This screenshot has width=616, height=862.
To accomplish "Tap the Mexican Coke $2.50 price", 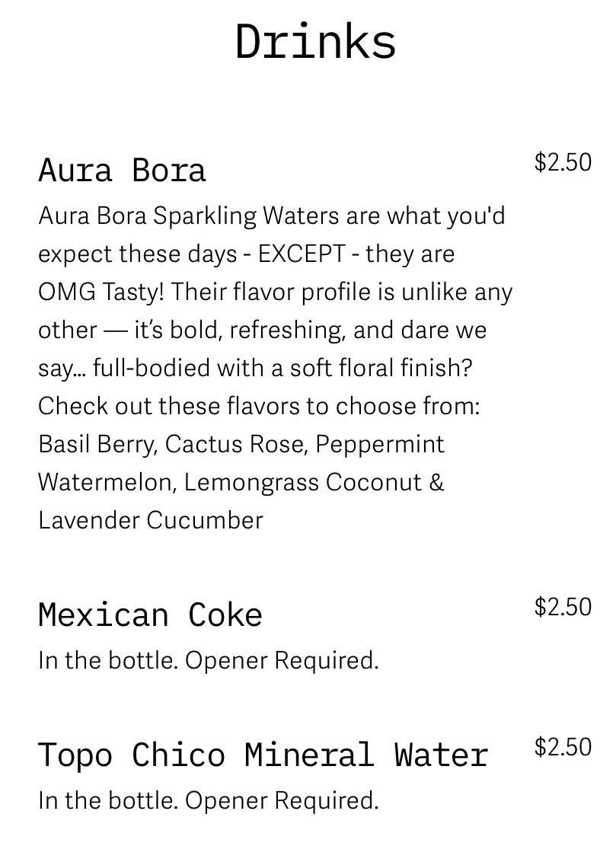I will point(563,607).
